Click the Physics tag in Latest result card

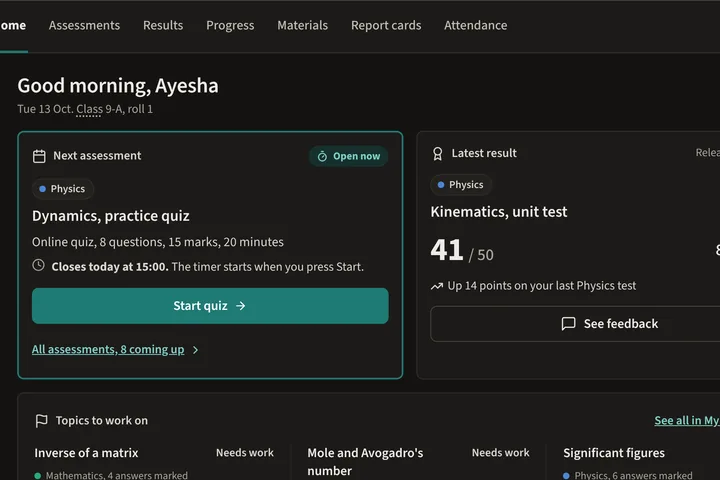[x=461, y=185]
